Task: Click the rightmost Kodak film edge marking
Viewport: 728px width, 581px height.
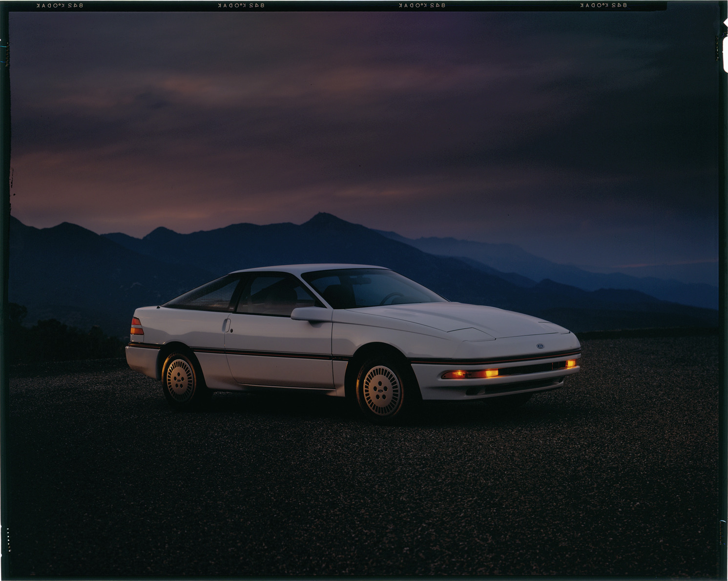Action: (x=603, y=5)
